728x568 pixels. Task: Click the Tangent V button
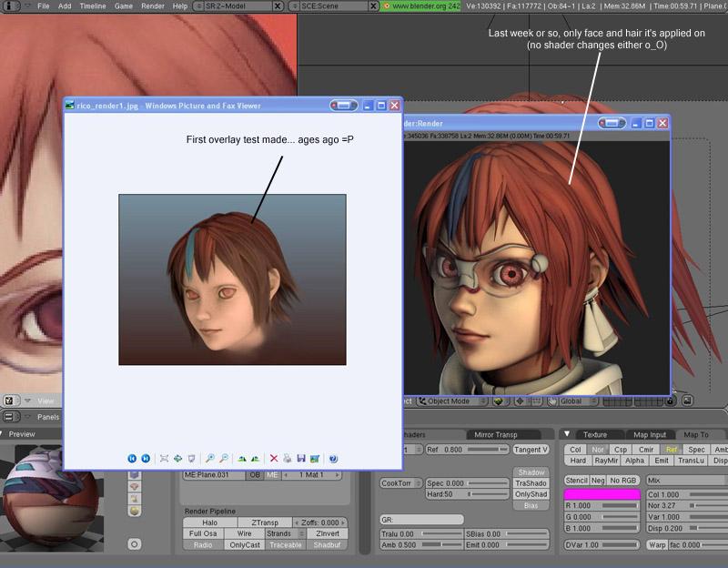point(531,450)
